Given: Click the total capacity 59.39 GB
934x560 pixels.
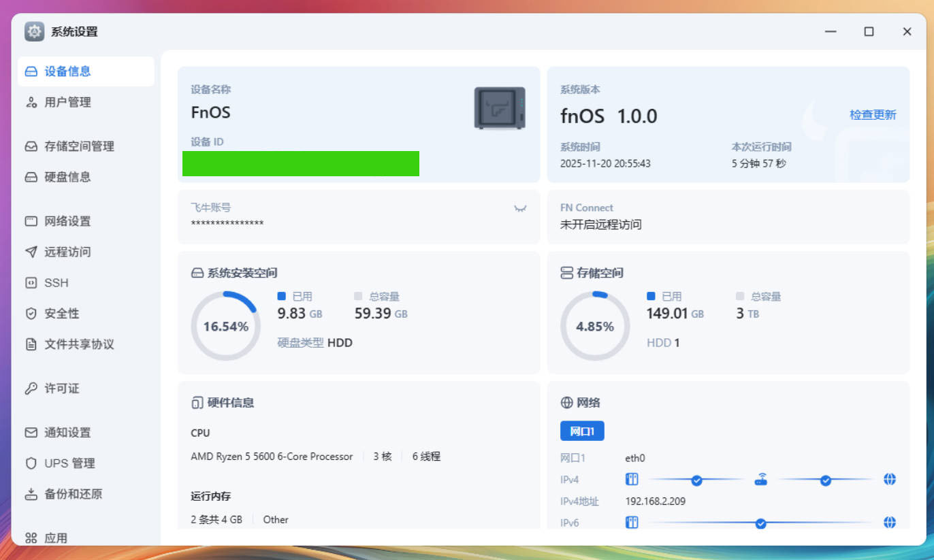Looking at the screenshot, I should 381,314.
